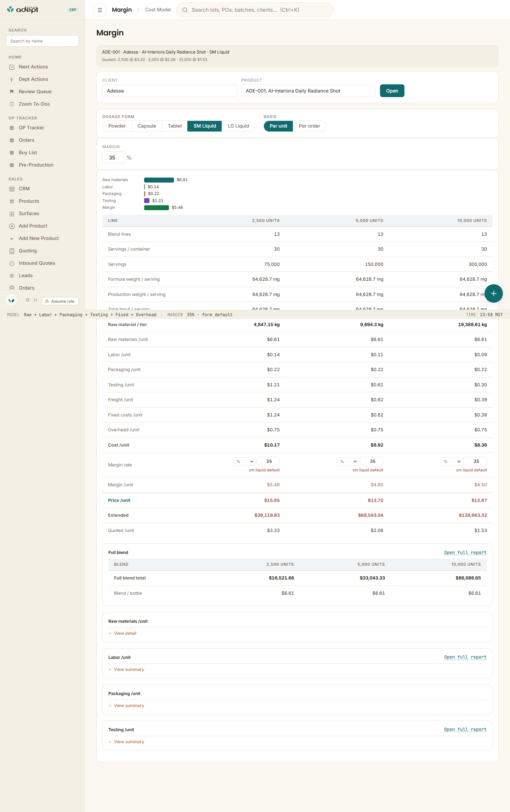Viewport: 510px width, 812px height.
Task: Click the Add Product circled plus icon
Action: coord(12,226)
